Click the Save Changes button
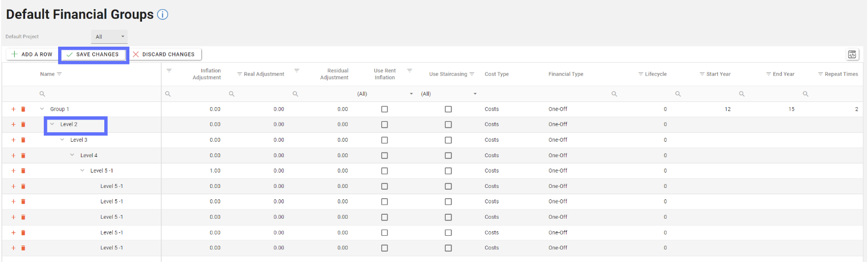This screenshot has width=868, height=262. tap(93, 55)
